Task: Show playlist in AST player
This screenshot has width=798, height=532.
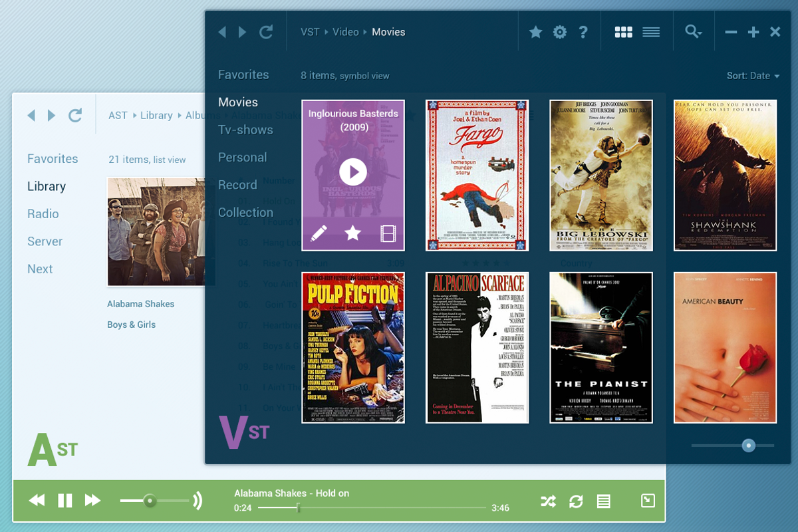Action: (x=604, y=501)
